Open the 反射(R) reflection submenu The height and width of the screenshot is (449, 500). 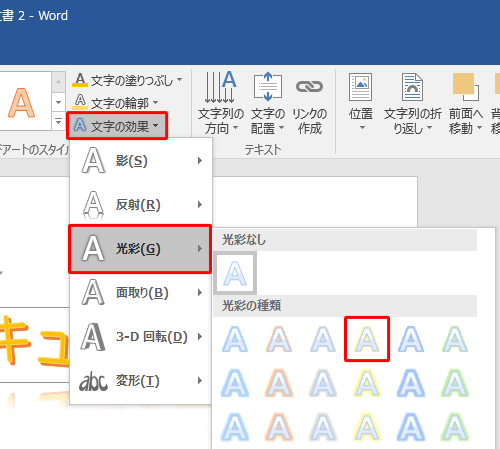(141, 204)
